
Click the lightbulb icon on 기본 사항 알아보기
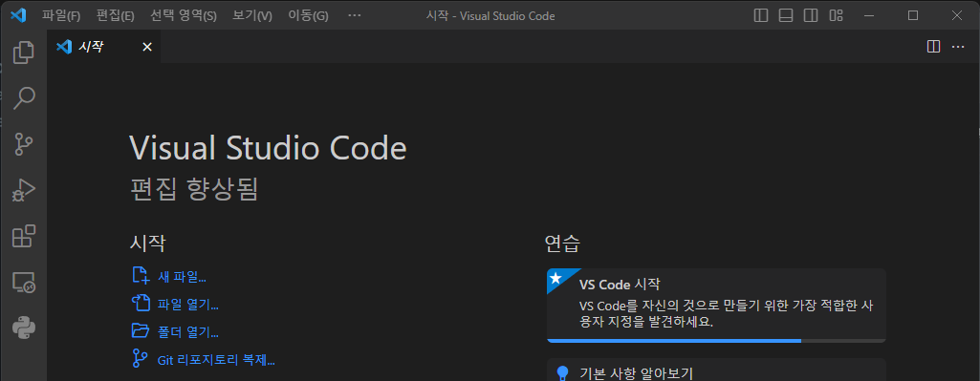[x=562, y=373]
